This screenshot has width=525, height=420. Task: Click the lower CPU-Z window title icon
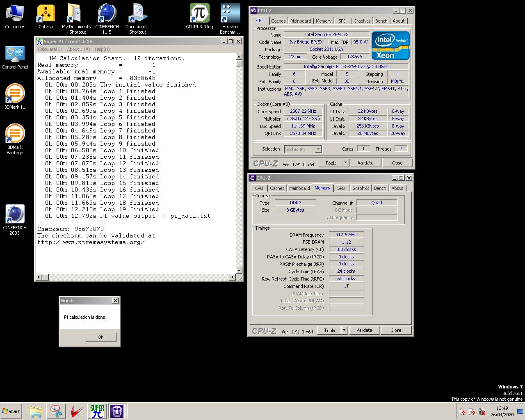[253, 178]
